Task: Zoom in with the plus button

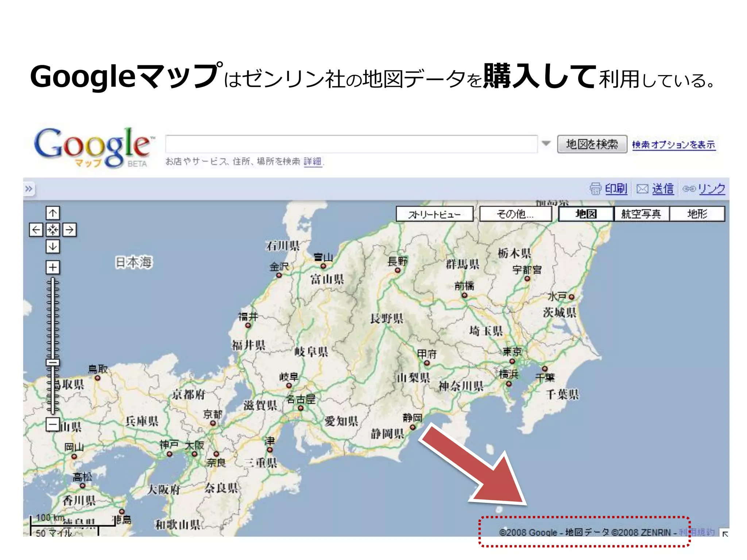Action: [x=53, y=267]
